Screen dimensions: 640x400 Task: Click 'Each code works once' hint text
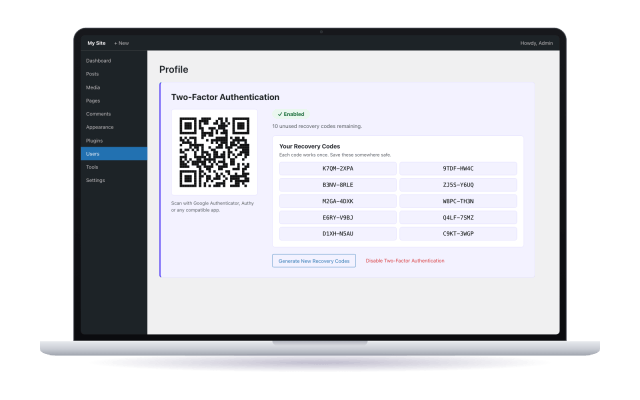click(335, 155)
